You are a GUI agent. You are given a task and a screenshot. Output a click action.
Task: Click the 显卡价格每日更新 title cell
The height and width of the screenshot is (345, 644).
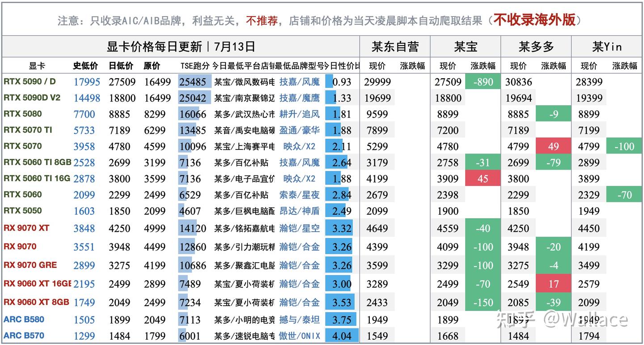click(181, 46)
